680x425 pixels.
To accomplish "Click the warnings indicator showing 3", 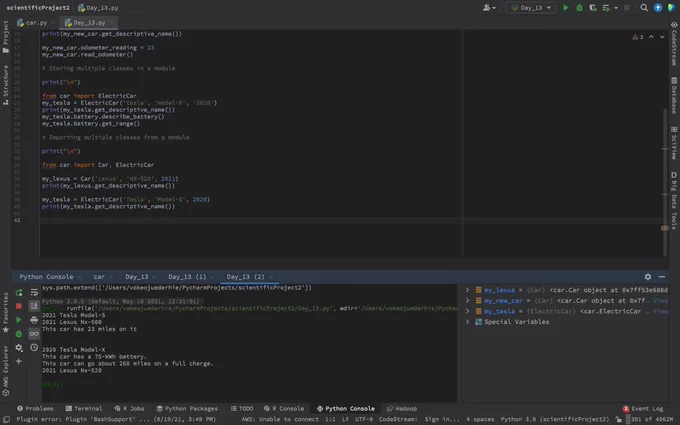I will (x=638, y=37).
